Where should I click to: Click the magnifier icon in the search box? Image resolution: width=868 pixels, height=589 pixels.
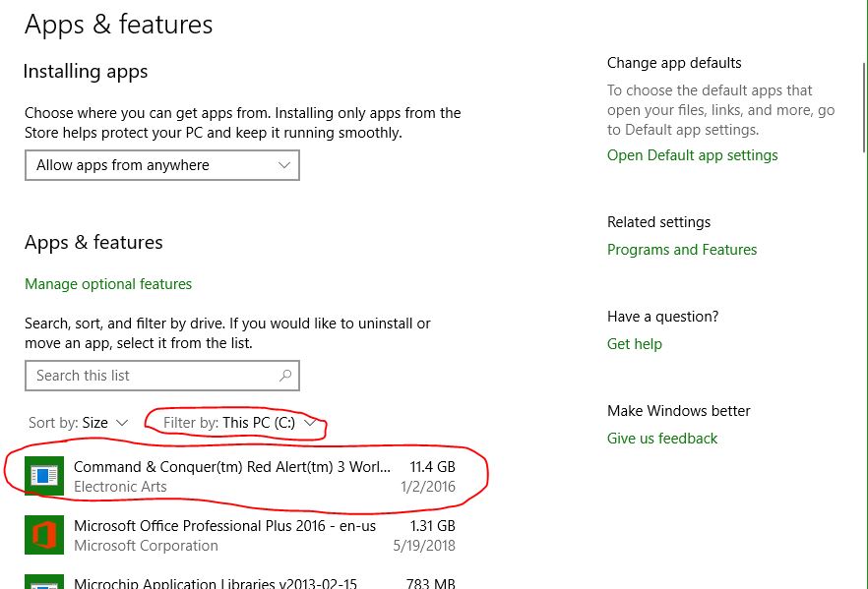[285, 376]
